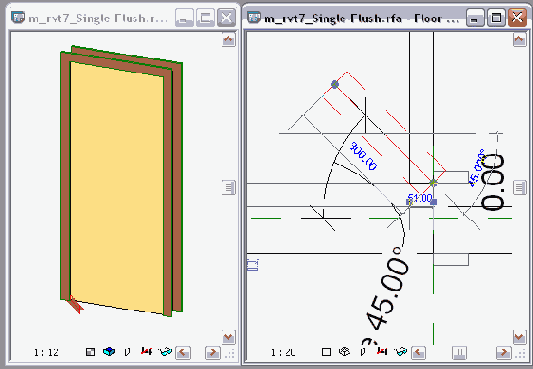533x369 pixels.
Task: Click the red flip control arrows on door
Action: [x=75, y=304]
